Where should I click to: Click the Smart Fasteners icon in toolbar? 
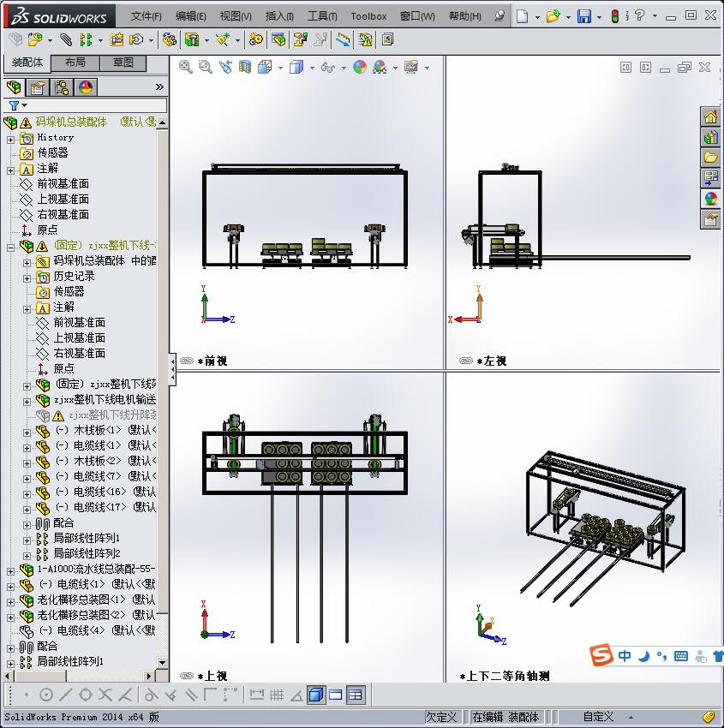(x=117, y=40)
